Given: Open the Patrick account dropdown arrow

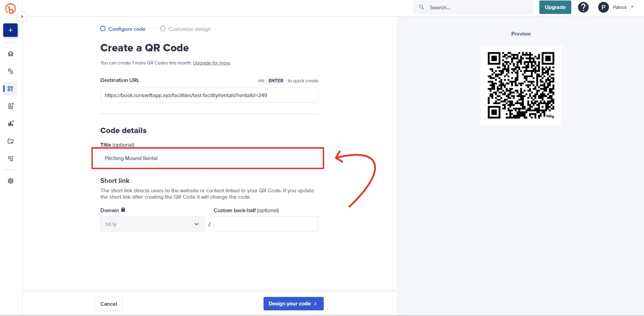Looking at the screenshot, I should [x=632, y=7].
